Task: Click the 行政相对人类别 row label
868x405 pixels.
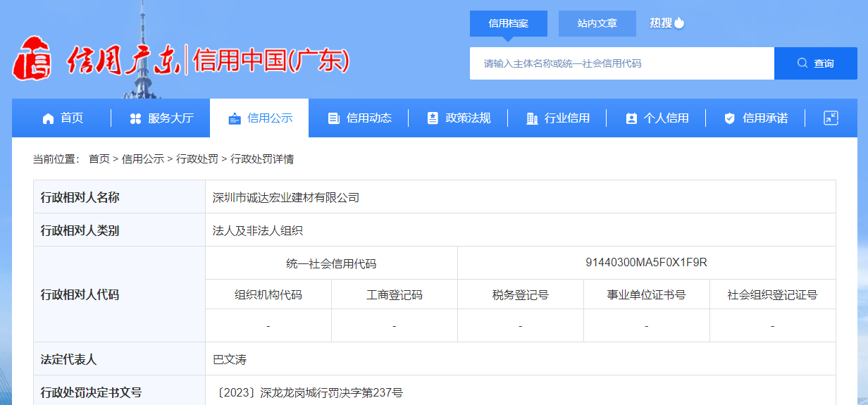Action: (80, 230)
